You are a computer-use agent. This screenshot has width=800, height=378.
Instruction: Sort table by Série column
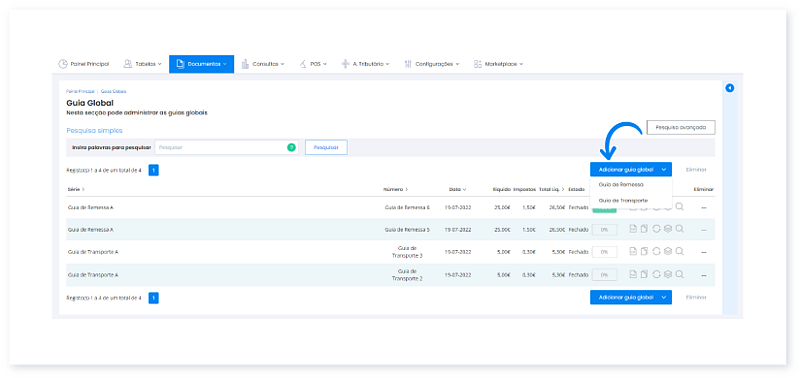point(76,189)
